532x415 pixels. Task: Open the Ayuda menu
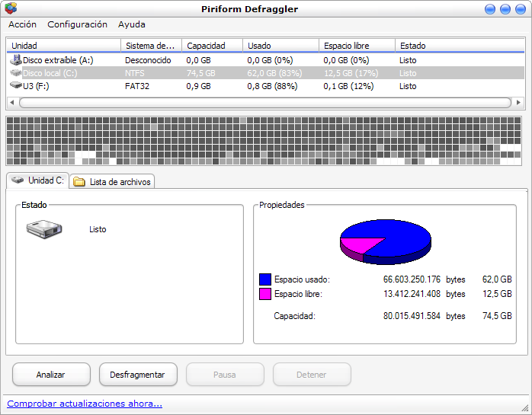tap(131, 24)
